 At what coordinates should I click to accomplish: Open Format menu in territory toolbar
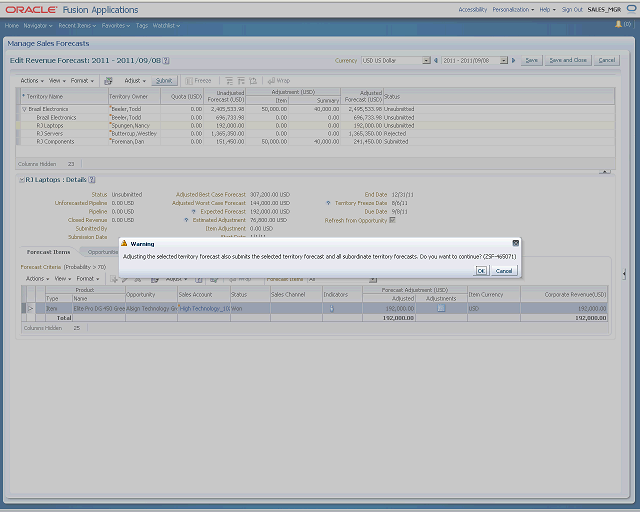click(x=82, y=81)
